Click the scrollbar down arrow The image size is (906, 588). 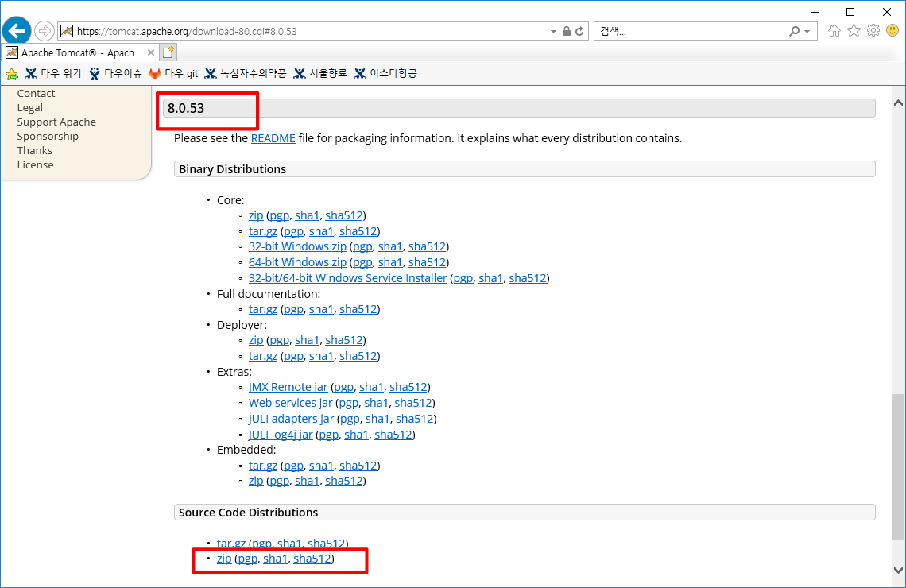tap(898, 570)
